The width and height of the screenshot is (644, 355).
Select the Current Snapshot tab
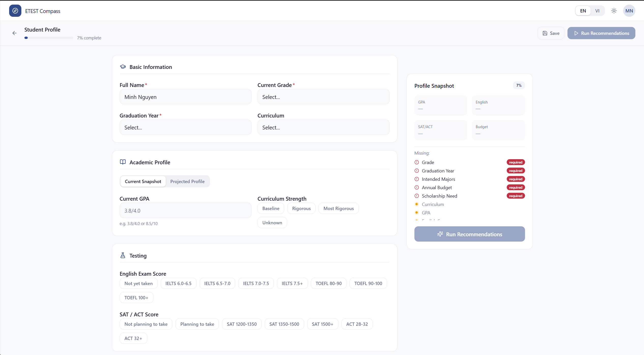click(143, 182)
